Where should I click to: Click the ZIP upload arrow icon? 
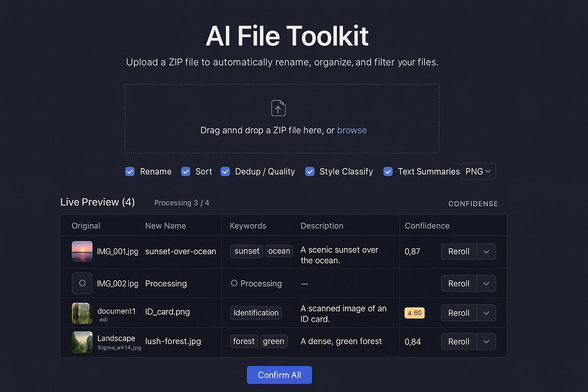coord(278,108)
